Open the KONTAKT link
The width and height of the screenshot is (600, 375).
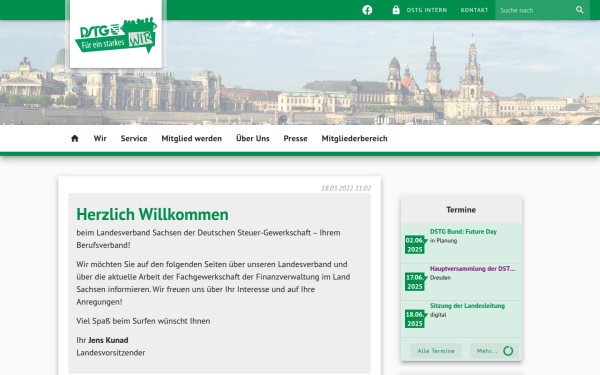pyautogui.click(x=474, y=10)
